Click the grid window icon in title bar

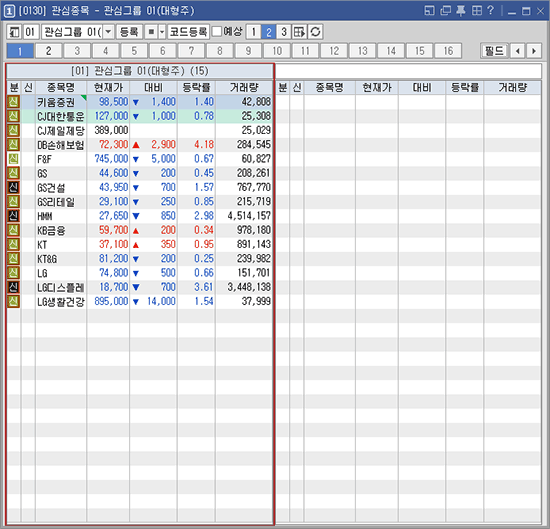[477, 11]
